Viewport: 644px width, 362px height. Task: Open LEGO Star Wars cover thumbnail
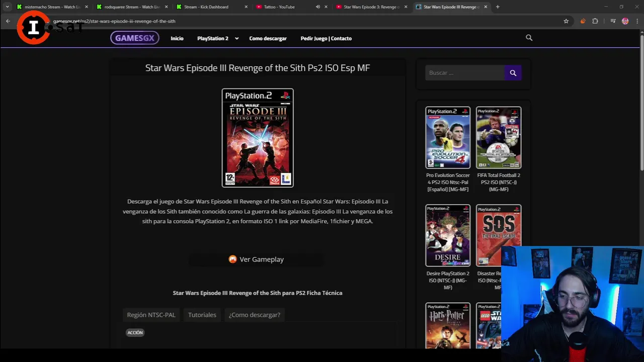(x=489, y=325)
